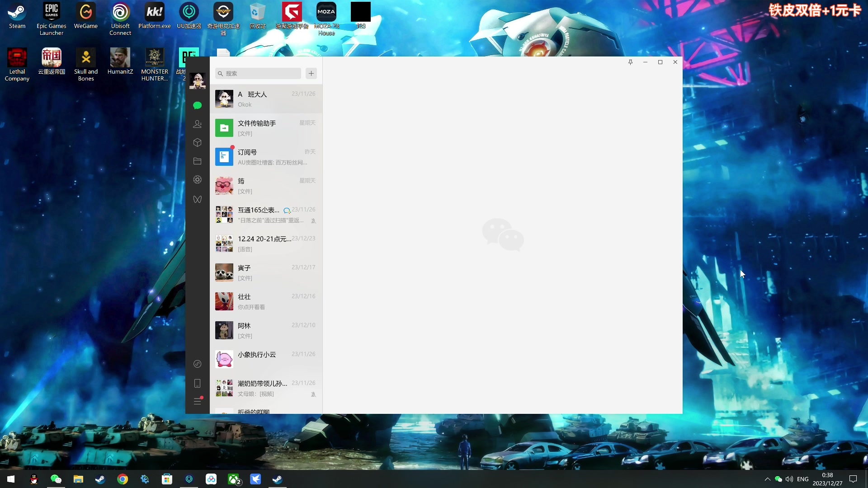
Task: Select the green Chats bubble icon
Action: click(x=197, y=105)
